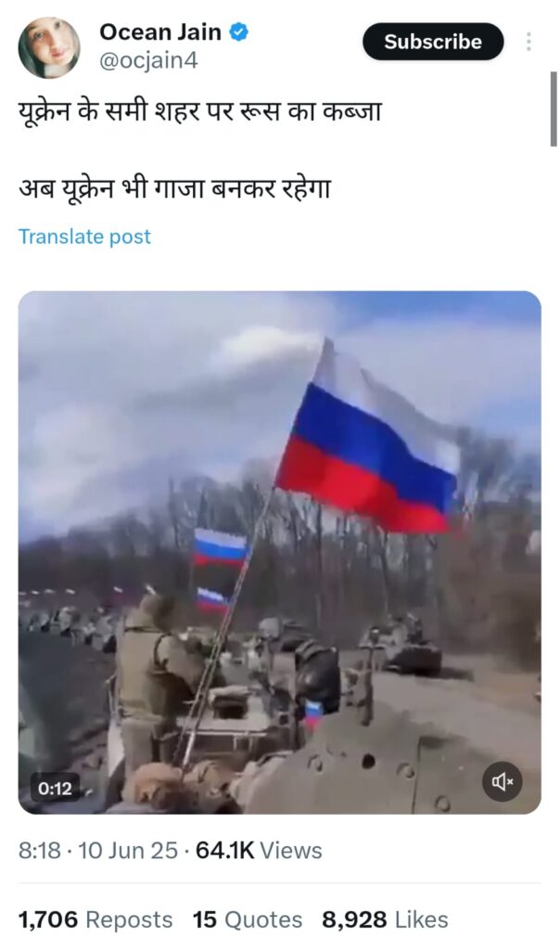Subscribe to Ocean Jain
Image resolution: width=560 pixels, height=950 pixels.
pos(433,41)
